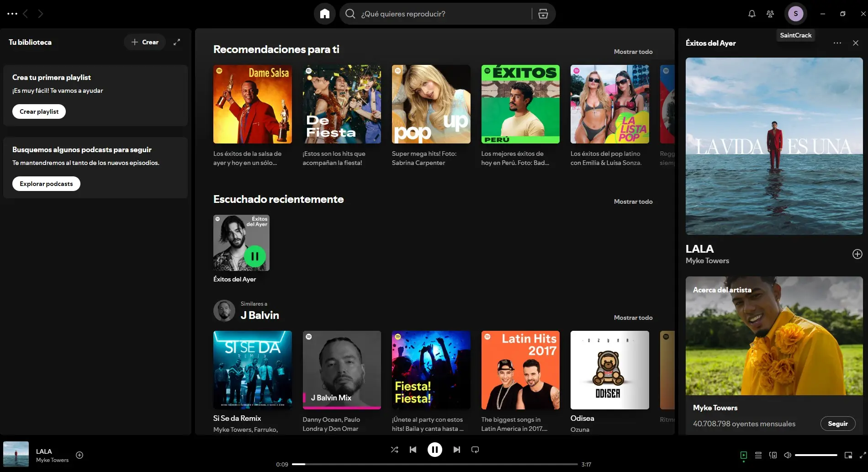Enter fullscreen mode
Screen dimensions: 868x472
click(861, 455)
